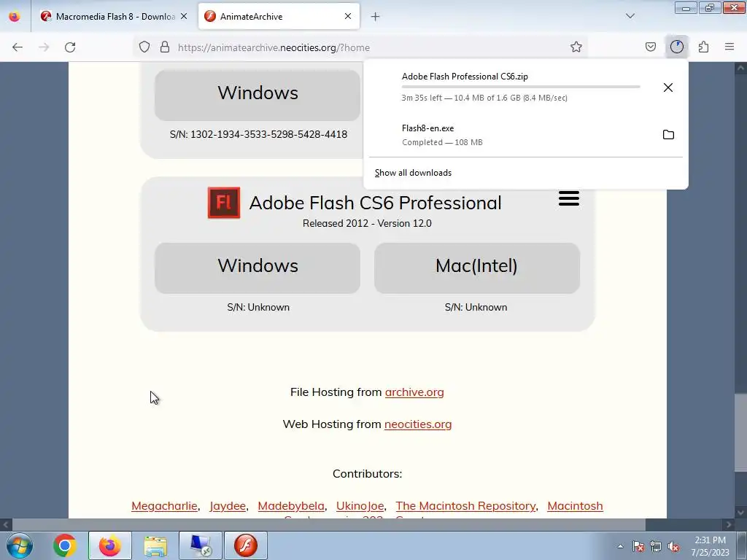747x560 pixels.
Task: Select the AnimateArchive tab
Action: click(279, 17)
